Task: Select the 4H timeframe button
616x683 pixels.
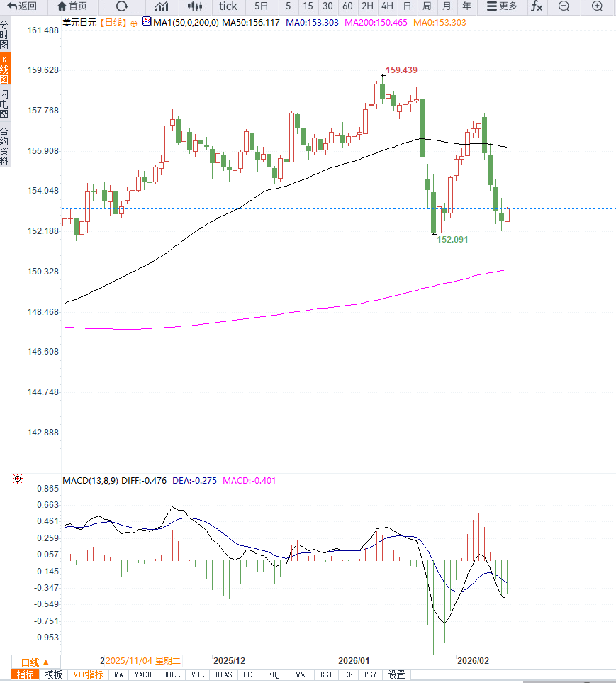Action: [387, 6]
